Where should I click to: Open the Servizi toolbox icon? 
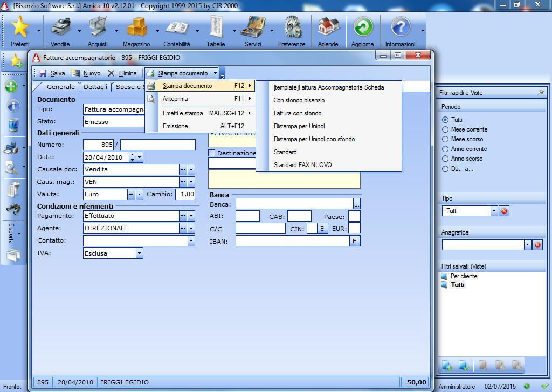[x=253, y=27]
